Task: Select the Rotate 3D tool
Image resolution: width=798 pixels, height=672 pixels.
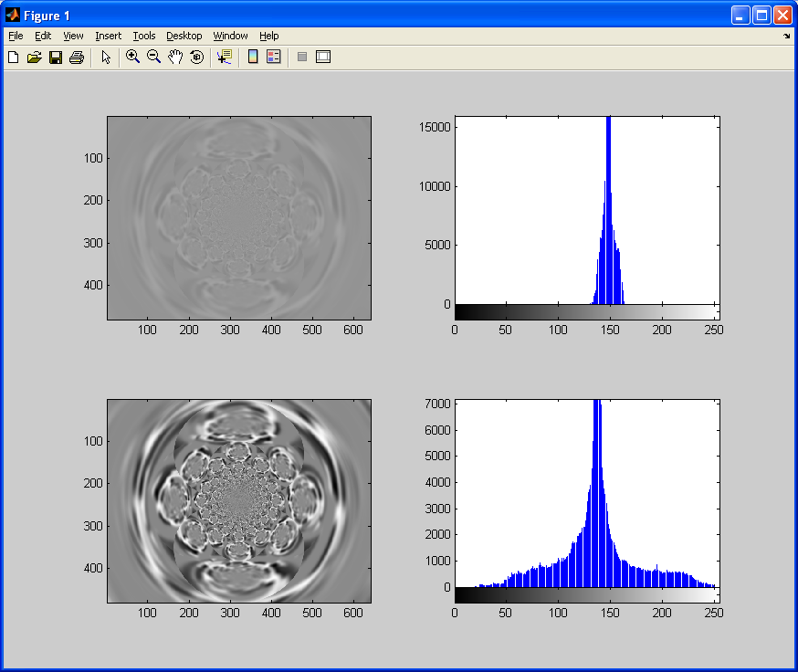Action: click(196, 57)
